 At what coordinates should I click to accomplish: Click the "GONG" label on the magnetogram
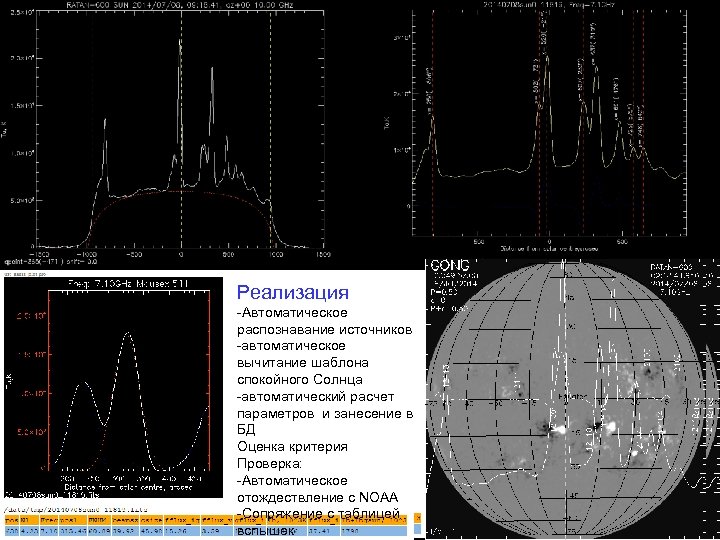(x=450, y=265)
